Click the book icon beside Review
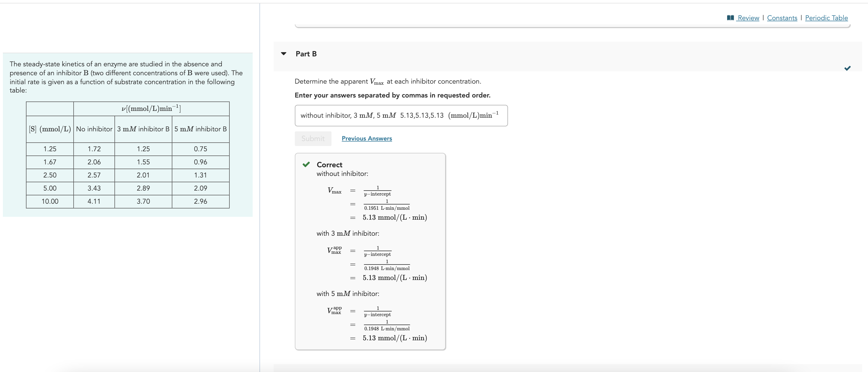The width and height of the screenshot is (868, 372). click(730, 18)
